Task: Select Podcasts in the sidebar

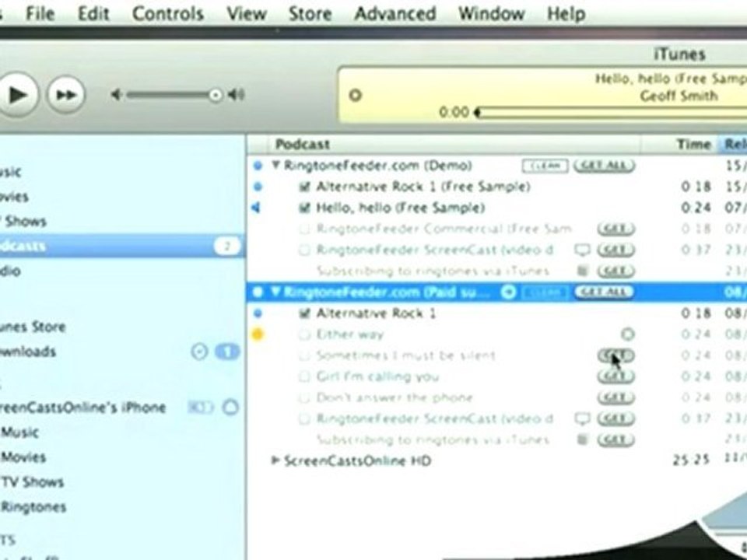Action: (x=122, y=246)
